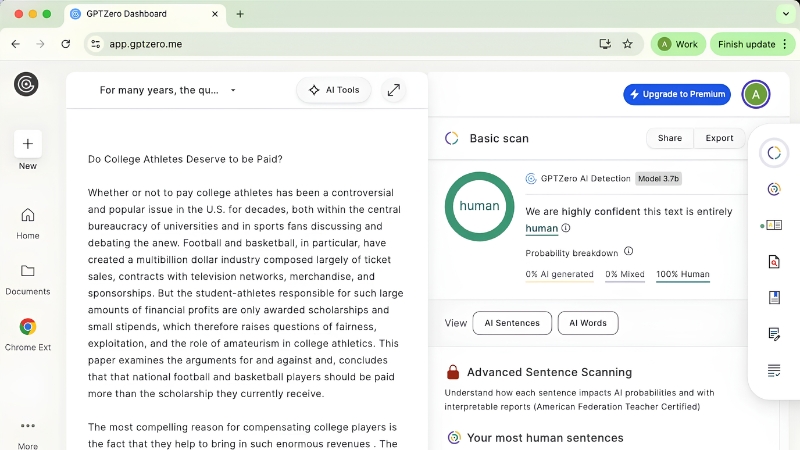Go back in browser
The image size is (800, 450).
16,44
